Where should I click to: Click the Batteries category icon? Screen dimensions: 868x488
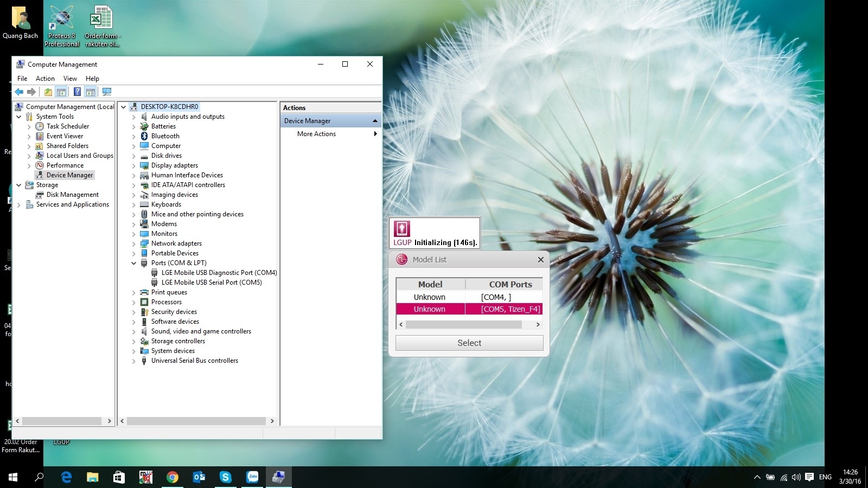pyautogui.click(x=144, y=126)
